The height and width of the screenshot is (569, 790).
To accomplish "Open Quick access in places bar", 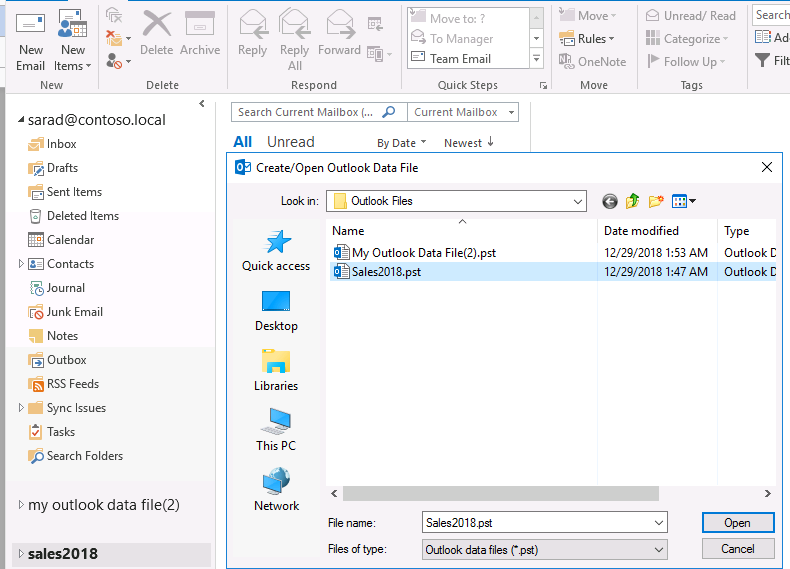I will click(276, 251).
